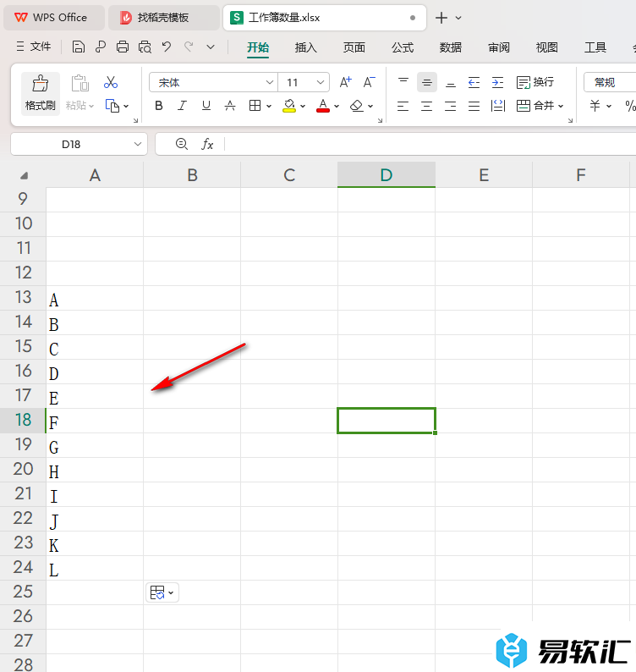Click cell A18 containing F
The image size is (636, 672).
coord(95,421)
